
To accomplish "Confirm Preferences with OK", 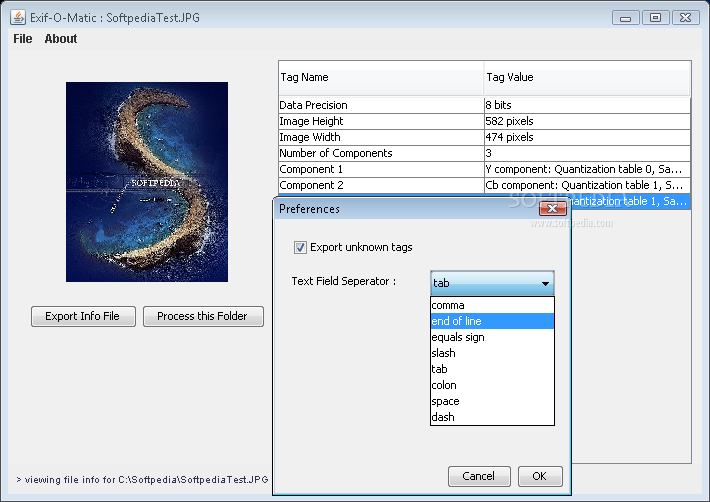I will pyautogui.click(x=540, y=476).
